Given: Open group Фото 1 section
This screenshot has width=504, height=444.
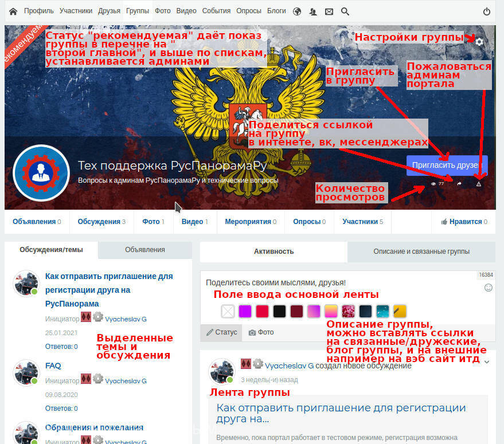Looking at the screenshot, I should (x=153, y=222).
